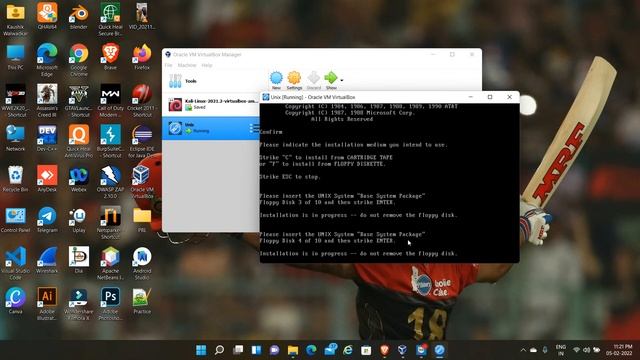
Task: Select the Recycle Bin desktop icon
Action: click(x=16, y=179)
